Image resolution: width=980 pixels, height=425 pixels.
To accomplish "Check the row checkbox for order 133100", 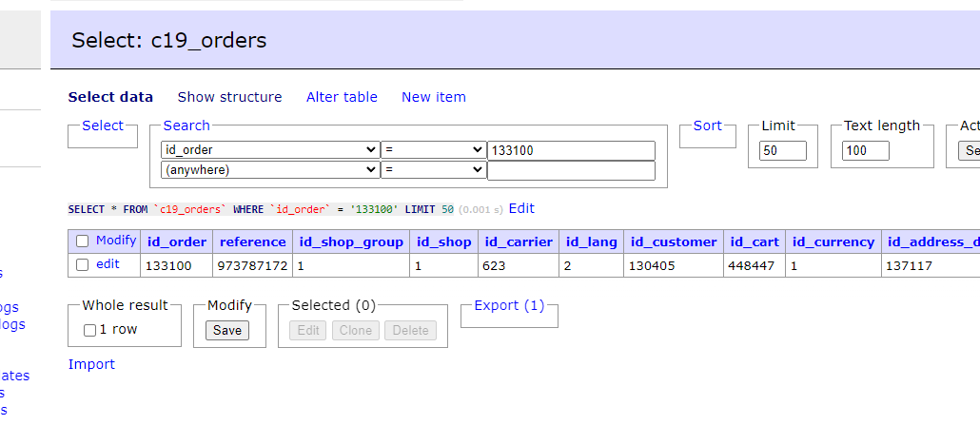I will click(82, 265).
